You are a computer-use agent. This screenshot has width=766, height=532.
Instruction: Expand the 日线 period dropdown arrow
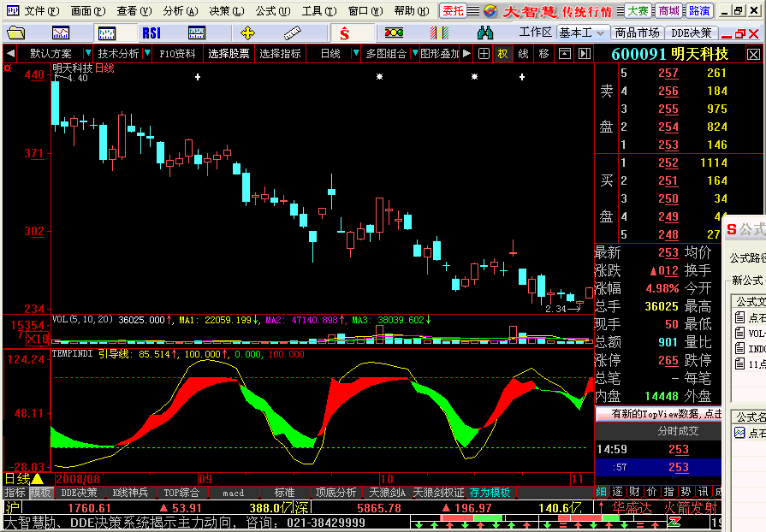[356, 53]
